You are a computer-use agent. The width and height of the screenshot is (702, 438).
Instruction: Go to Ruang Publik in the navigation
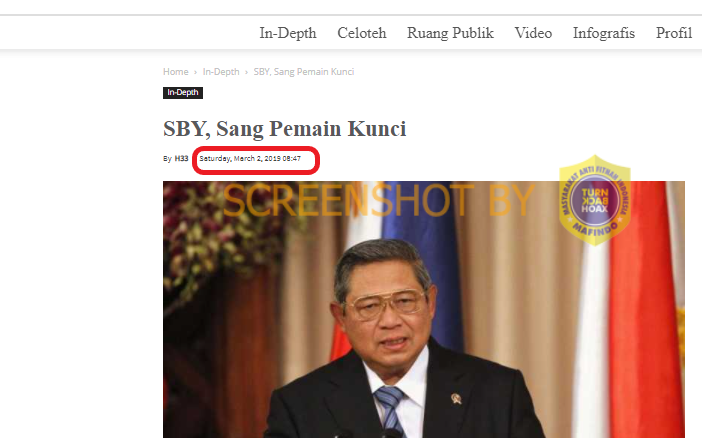[450, 33]
